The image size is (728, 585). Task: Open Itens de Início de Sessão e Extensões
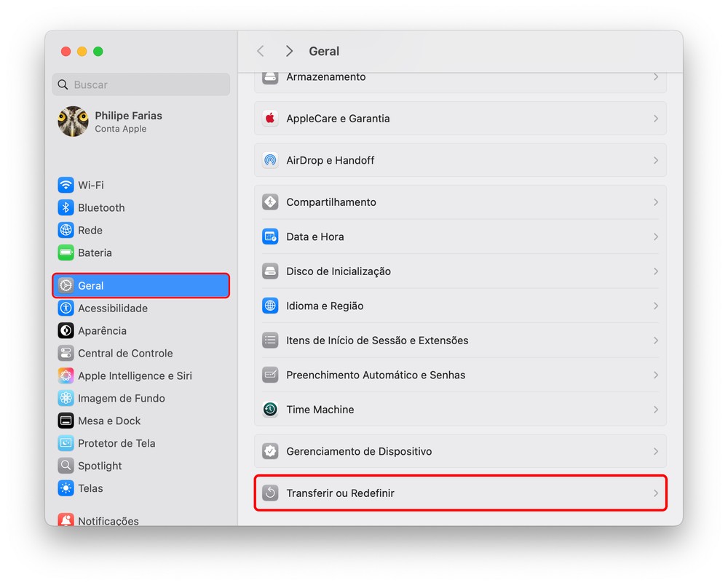pyautogui.click(x=460, y=341)
